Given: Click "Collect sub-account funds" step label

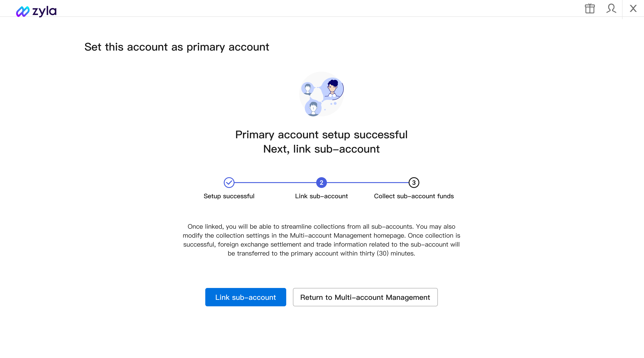Looking at the screenshot, I should click(x=414, y=196).
